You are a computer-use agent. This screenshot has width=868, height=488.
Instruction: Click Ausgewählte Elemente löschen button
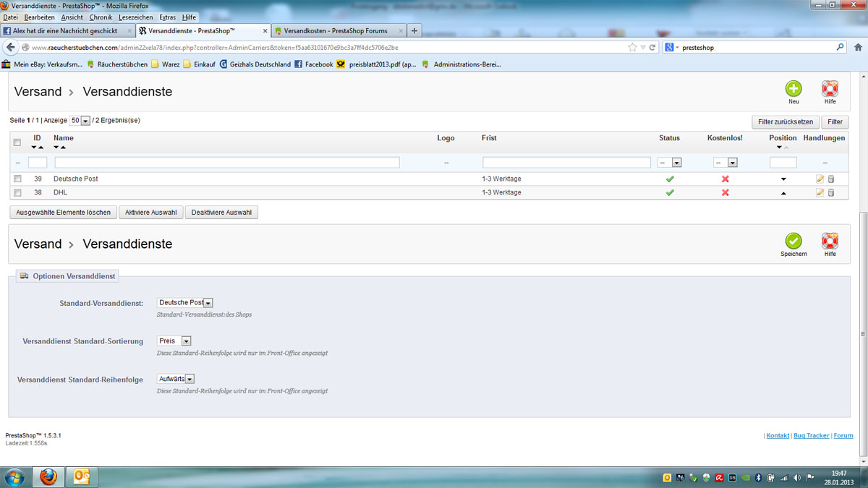[x=63, y=213]
